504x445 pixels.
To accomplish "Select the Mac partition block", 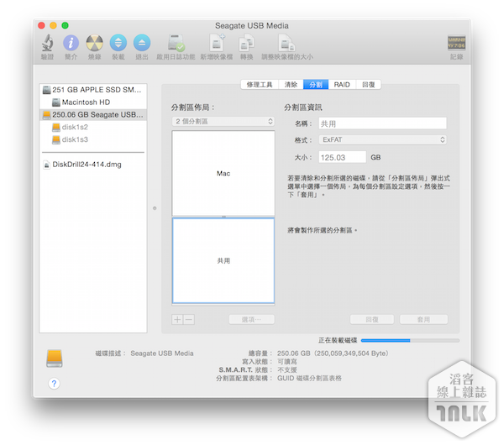I will (223, 173).
